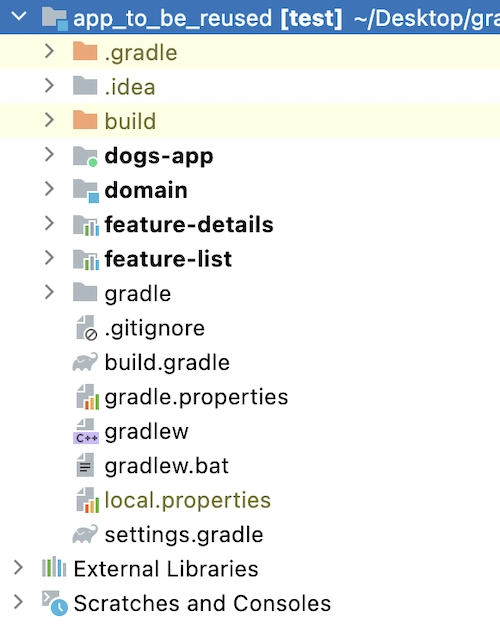500x624 pixels.
Task: Expand the dogs-app module chevron
Action: pos(49,154)
